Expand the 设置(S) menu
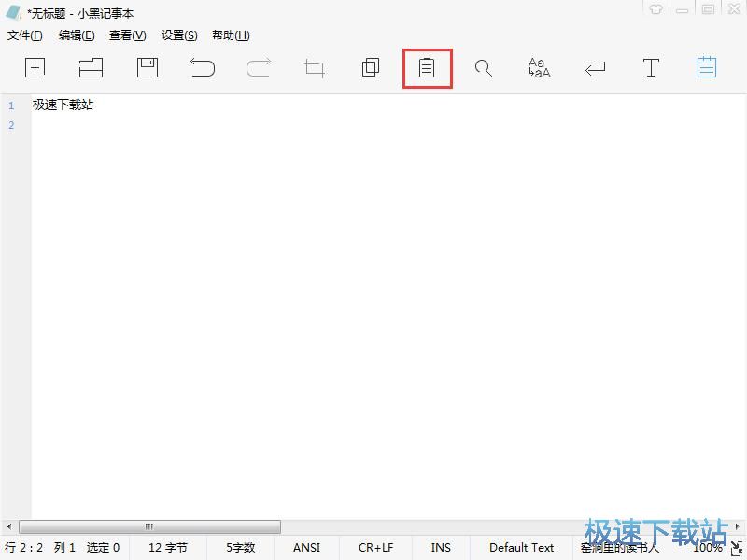 (179, 35)
